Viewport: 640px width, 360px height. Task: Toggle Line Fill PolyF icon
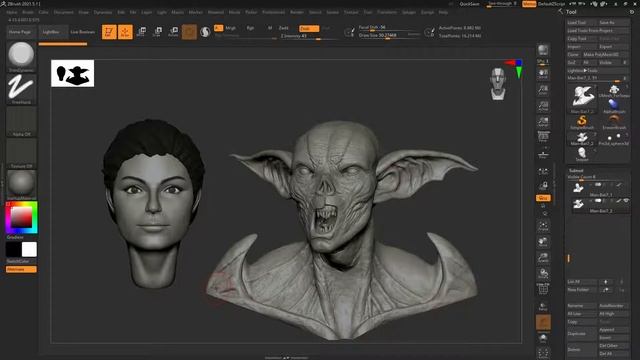point(543,289)
